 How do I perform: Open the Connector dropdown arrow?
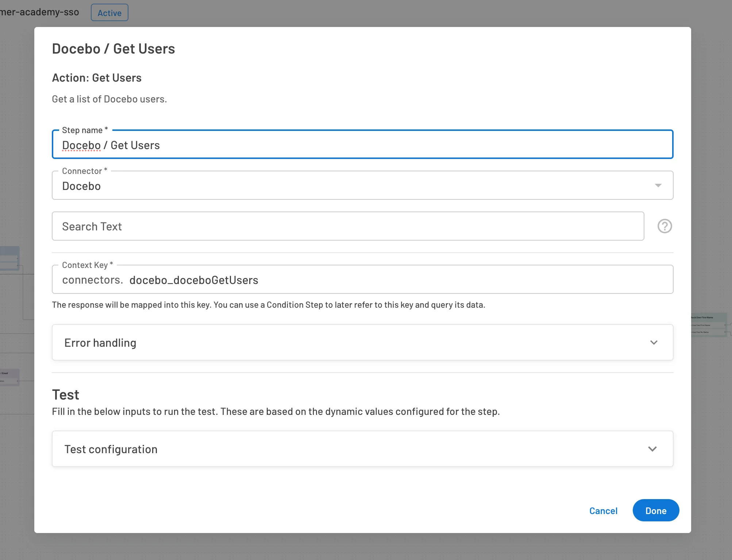tap(658, 186)
